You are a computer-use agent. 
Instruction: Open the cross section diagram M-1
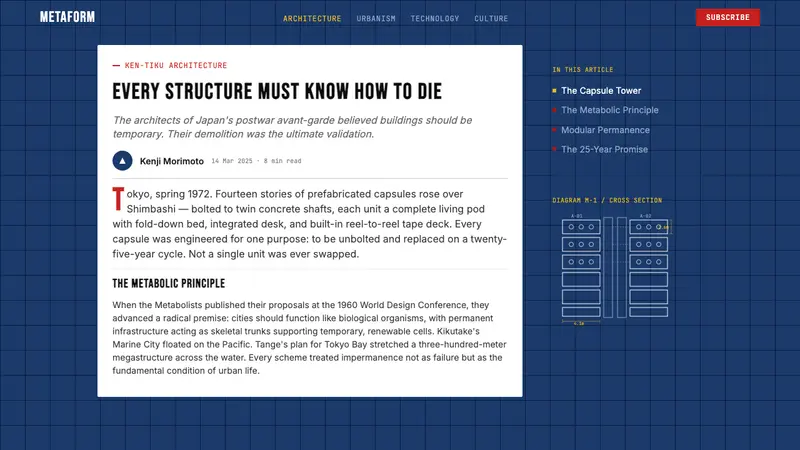(616, 269)
